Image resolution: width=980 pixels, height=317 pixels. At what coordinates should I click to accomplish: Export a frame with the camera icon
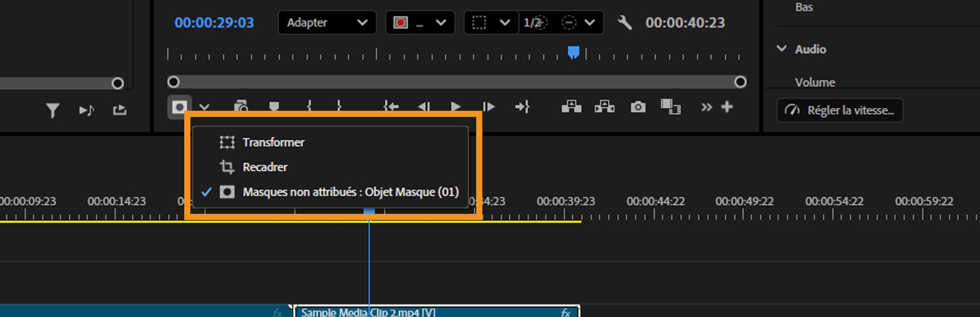pos(638,107)
